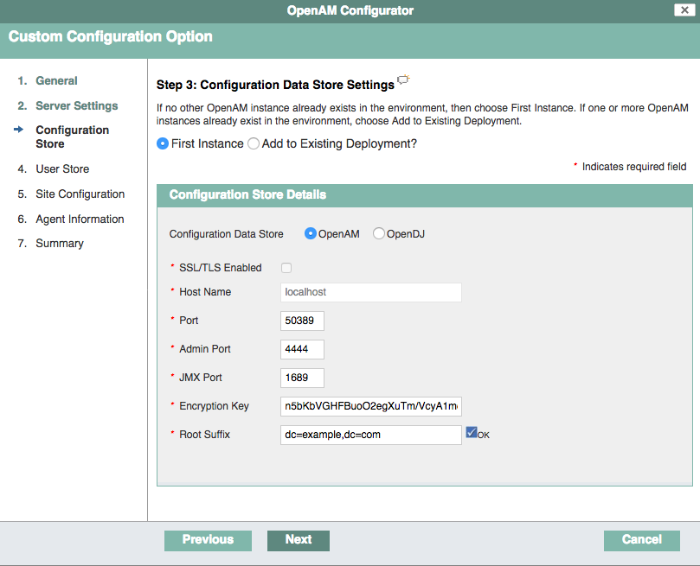Click the Next button

coord(299,541)
